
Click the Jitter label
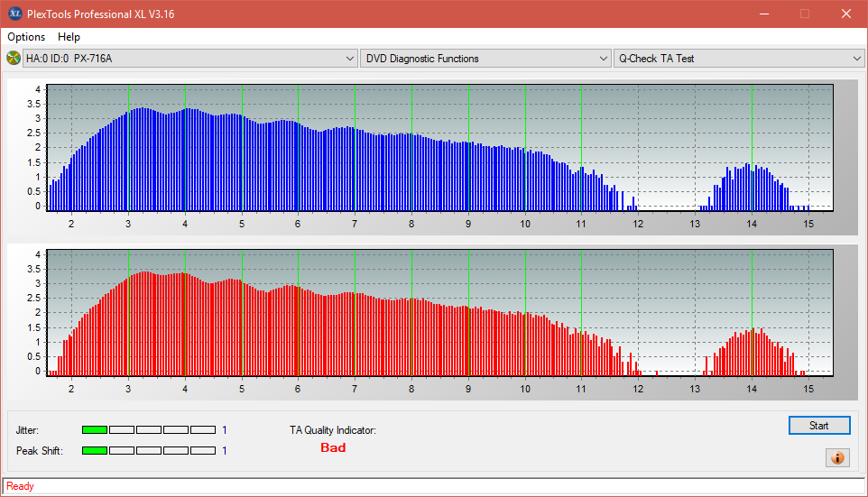pyautogui.click(x=27, y=430)
